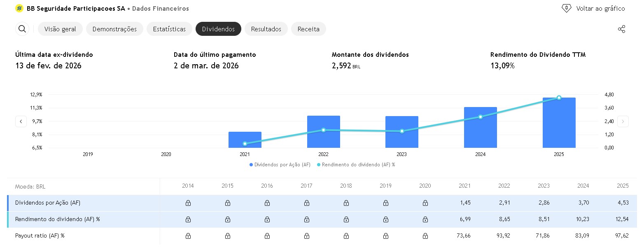
Task: Toggle off the 2015 locked data cell
Action: coord(227,203)
